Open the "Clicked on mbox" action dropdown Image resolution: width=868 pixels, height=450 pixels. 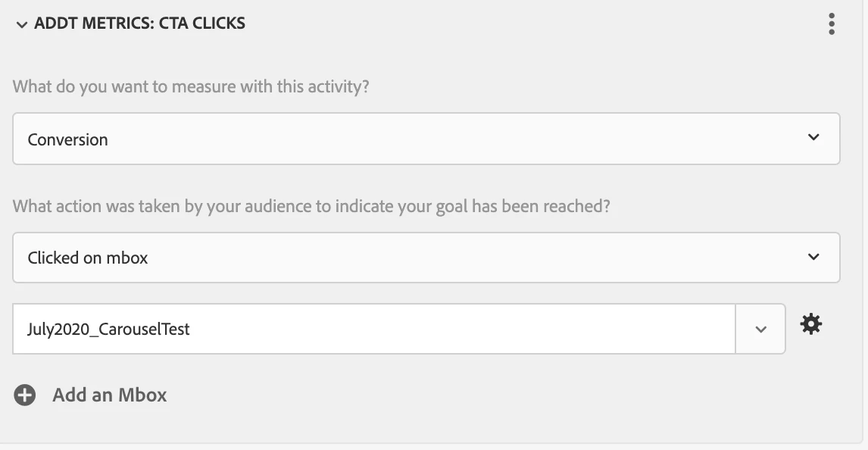coord(426,258)
